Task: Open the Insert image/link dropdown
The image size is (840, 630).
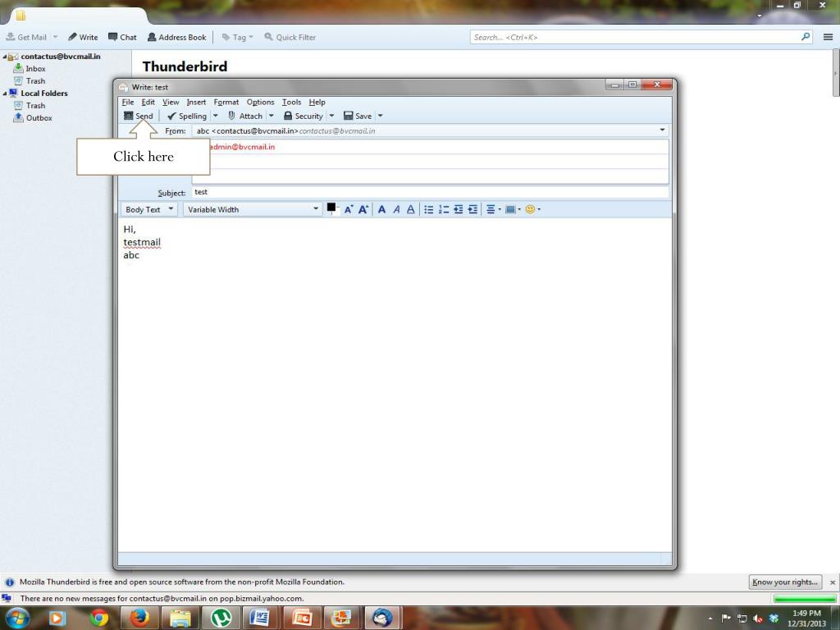Action: (x=513, y=209)
